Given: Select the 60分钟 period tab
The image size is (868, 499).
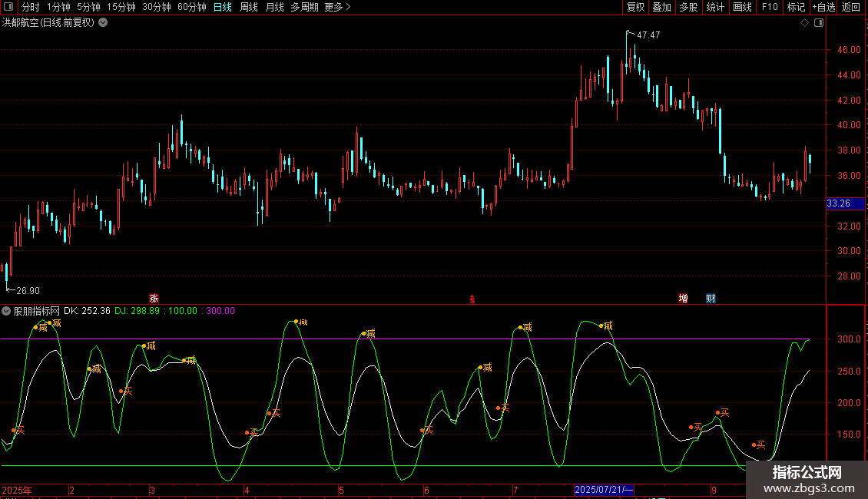Looking at the screenshot, I should (191, 7).
